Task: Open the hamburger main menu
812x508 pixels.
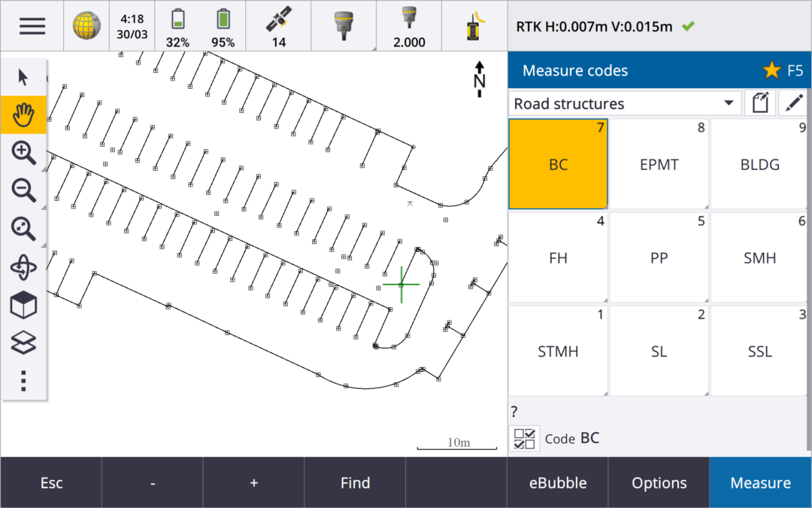Action: [32, 26]
